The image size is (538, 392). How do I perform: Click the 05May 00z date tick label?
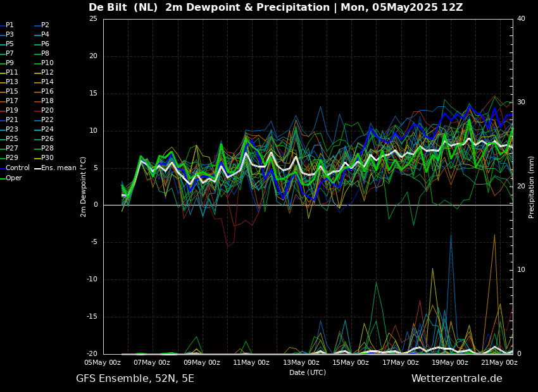coord(103,363)
